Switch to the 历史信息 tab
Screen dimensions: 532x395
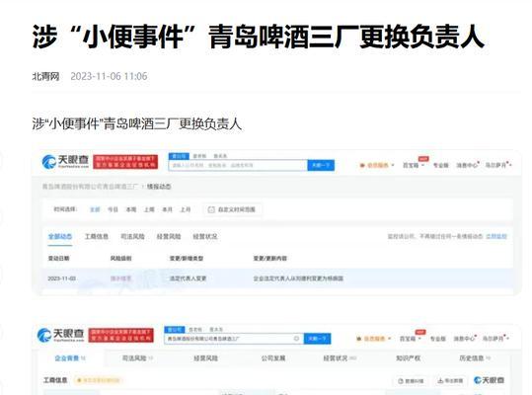click(x=475, y=358)
